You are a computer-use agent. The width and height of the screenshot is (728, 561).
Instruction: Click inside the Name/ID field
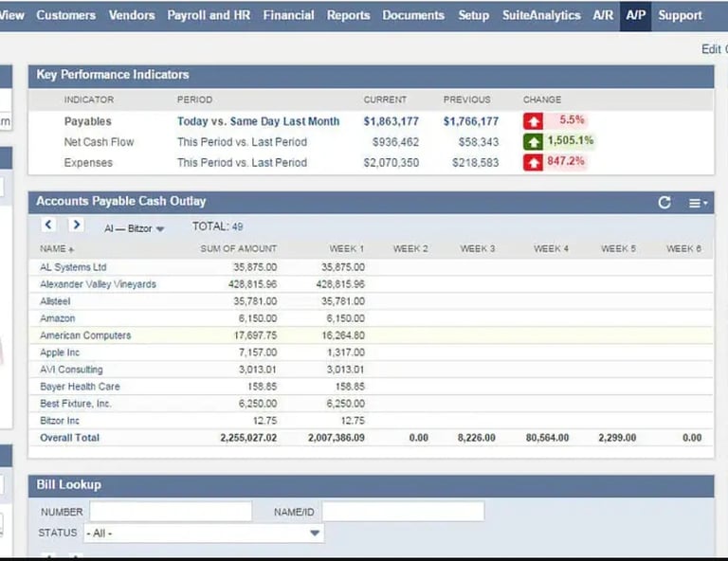coord(403,512)
